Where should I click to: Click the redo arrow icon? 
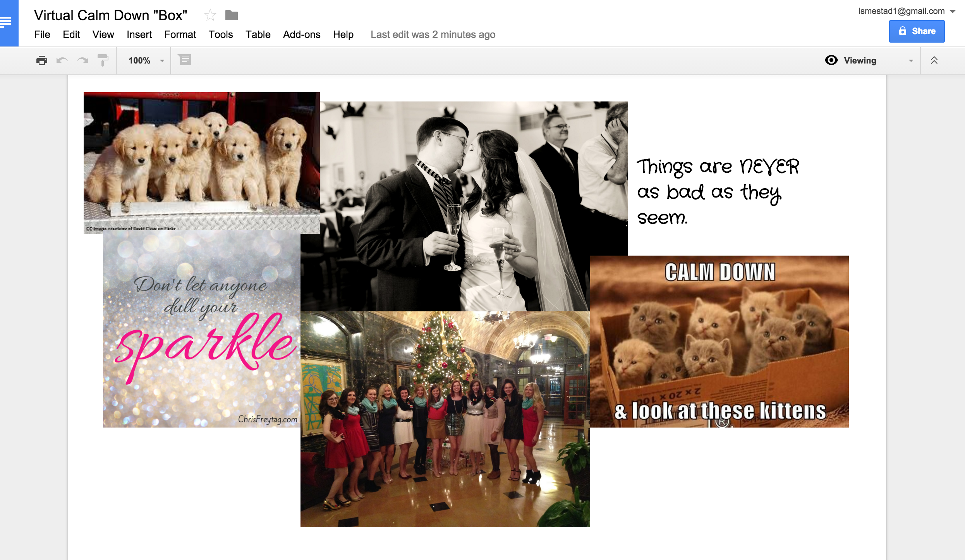pos(82,60)
